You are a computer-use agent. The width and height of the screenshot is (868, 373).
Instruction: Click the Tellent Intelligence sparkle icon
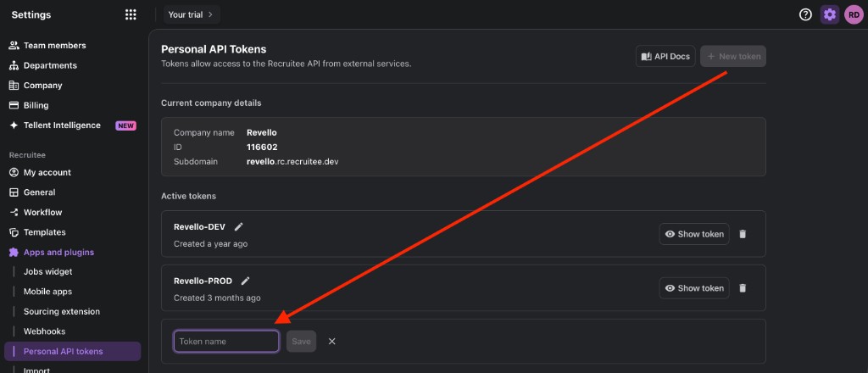(14, 125)
